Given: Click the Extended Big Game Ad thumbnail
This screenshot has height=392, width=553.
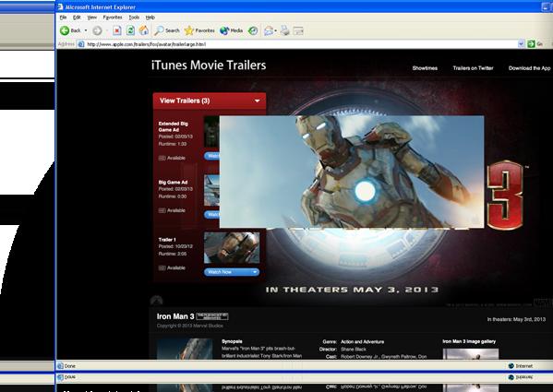Looking at the screenshot, I should 211,132.
